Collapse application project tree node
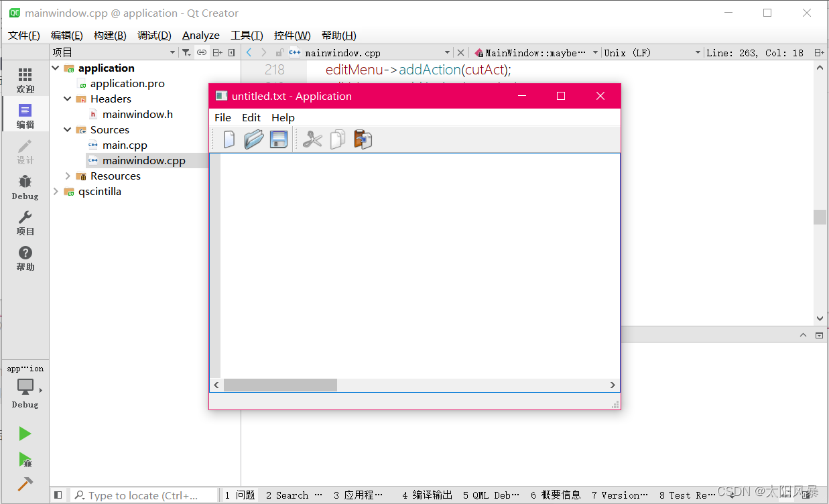 56,68
